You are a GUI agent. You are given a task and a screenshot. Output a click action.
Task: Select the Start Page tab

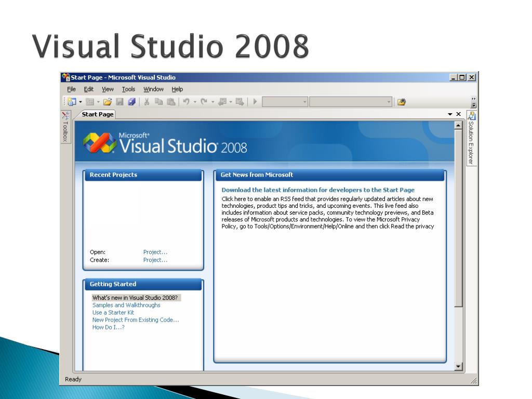click(x=97, y=114)
